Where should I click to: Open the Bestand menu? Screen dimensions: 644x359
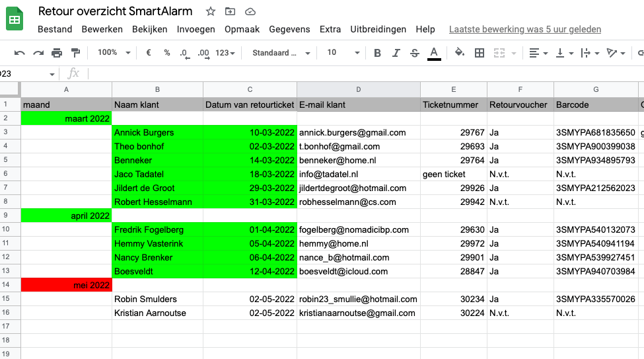tap(55, 29)
